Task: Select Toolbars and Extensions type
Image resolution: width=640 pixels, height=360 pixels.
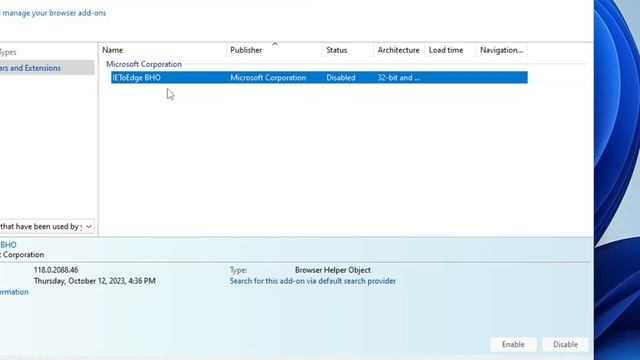Action: (47, 68)
